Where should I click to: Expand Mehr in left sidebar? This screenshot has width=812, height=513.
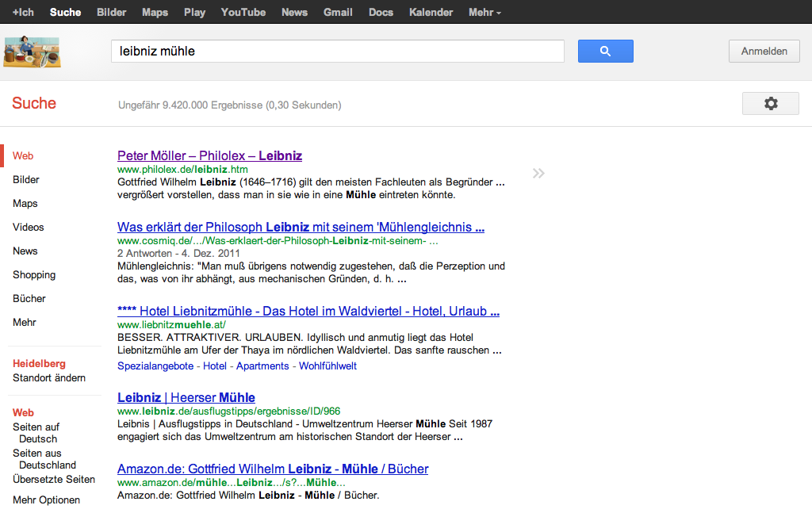(25, 323)
